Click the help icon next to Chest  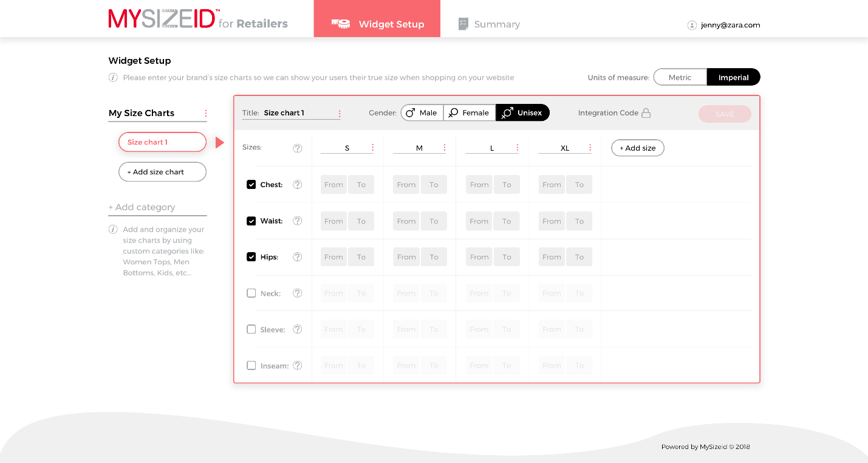tap(297, 185)
